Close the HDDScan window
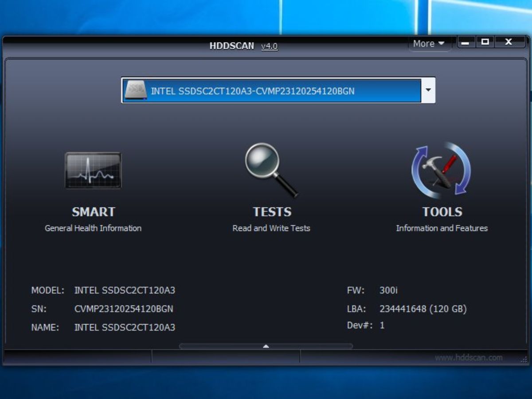 pyautogui.click(x=509, y=42)
